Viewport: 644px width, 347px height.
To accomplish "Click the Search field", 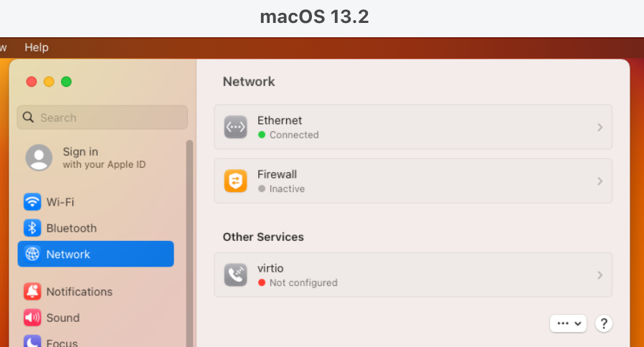I will 103,118.
